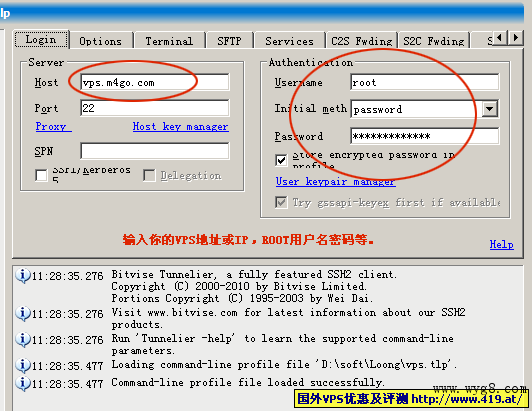Expand the Initial method dropdown arrow
The image size is (532, 411).
[x=489, y=109]
